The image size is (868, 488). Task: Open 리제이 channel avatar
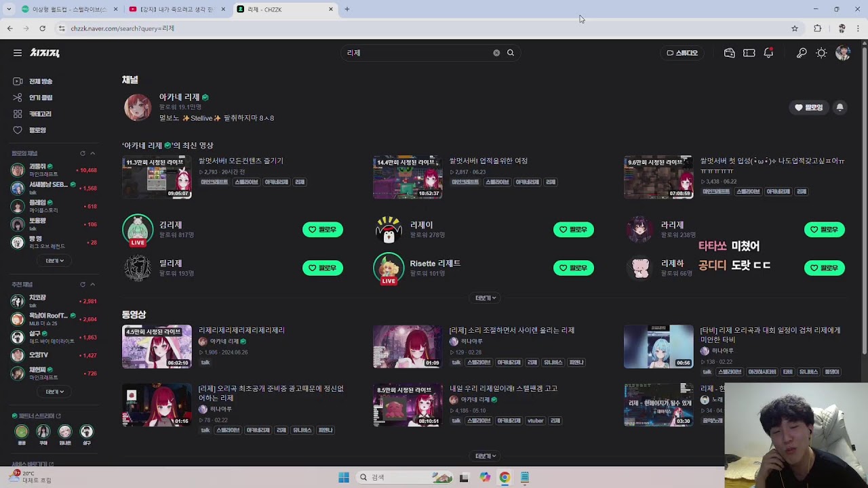[389, 230]
